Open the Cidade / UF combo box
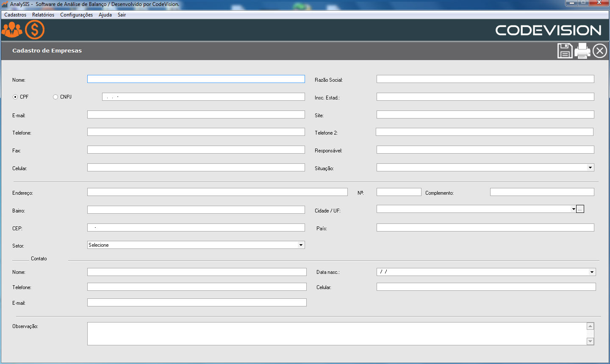 click(573, 209)
